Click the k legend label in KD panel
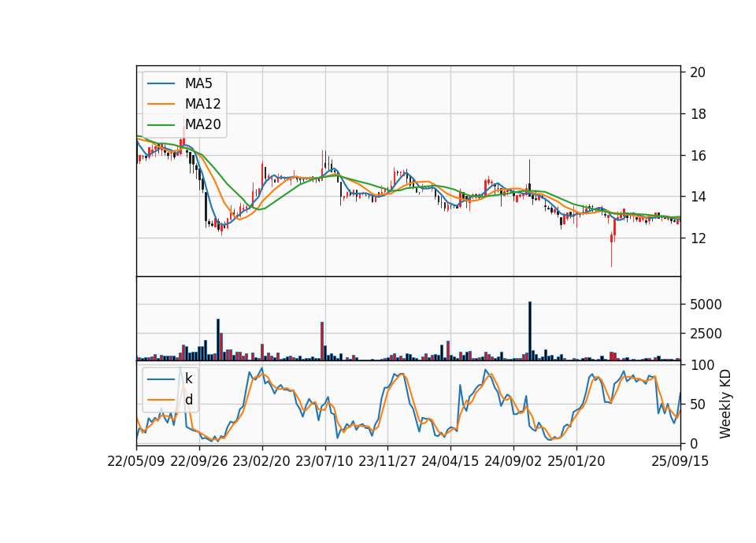 188,379
